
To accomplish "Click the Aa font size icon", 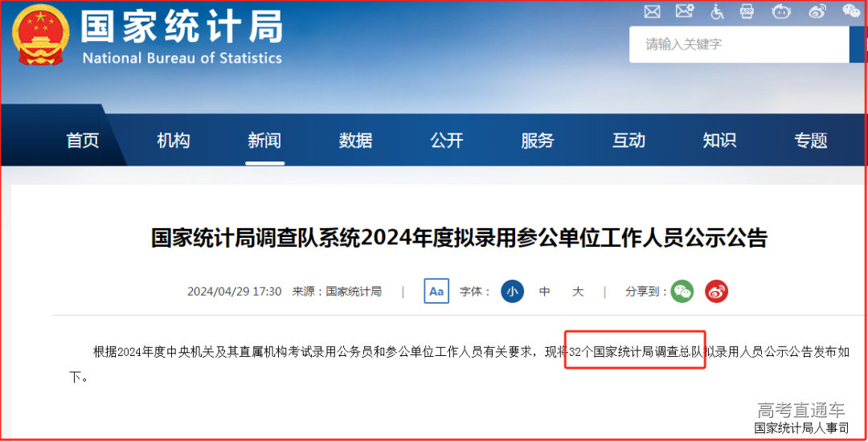I will pyautogui.click(x=436, y=291).
